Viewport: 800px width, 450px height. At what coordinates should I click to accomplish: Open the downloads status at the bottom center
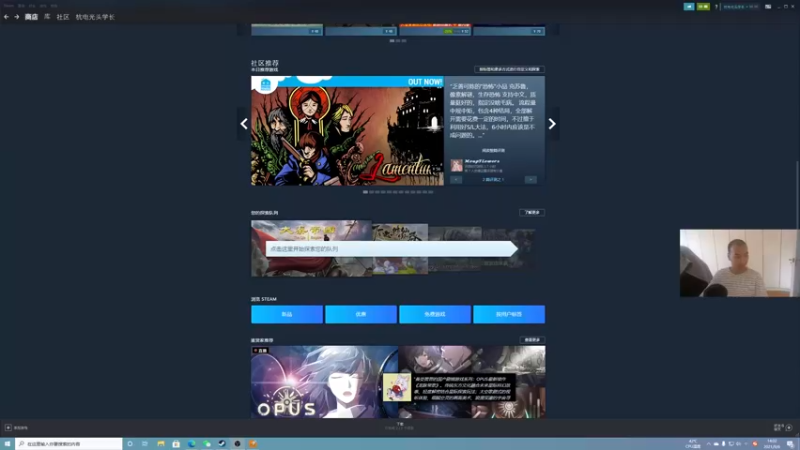click(x=399, y=426)
